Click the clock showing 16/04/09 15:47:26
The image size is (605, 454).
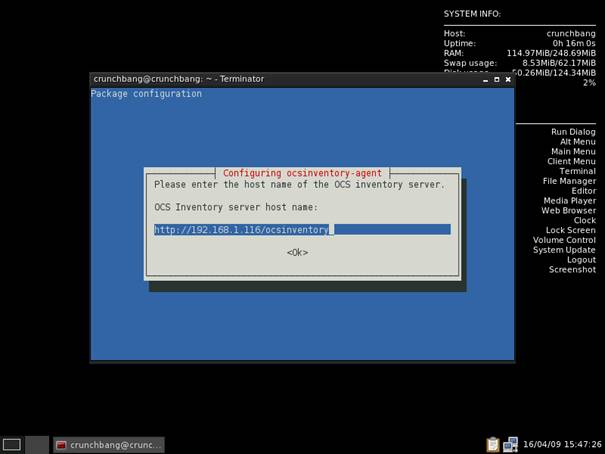tap(562, 444)
